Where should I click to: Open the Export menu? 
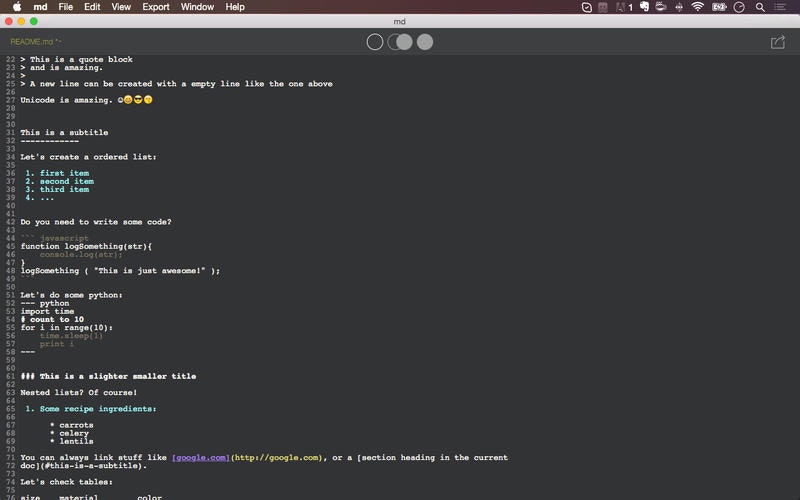pos(156,7)
